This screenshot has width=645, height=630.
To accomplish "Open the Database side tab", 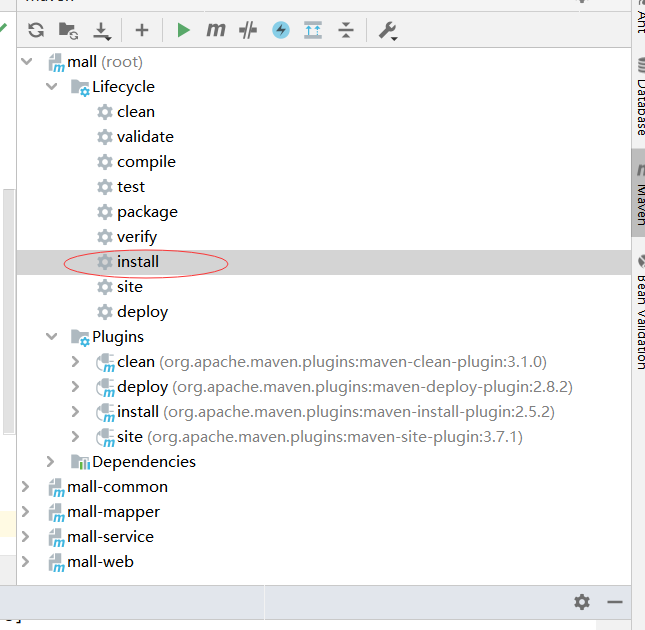I will point(640,98).
